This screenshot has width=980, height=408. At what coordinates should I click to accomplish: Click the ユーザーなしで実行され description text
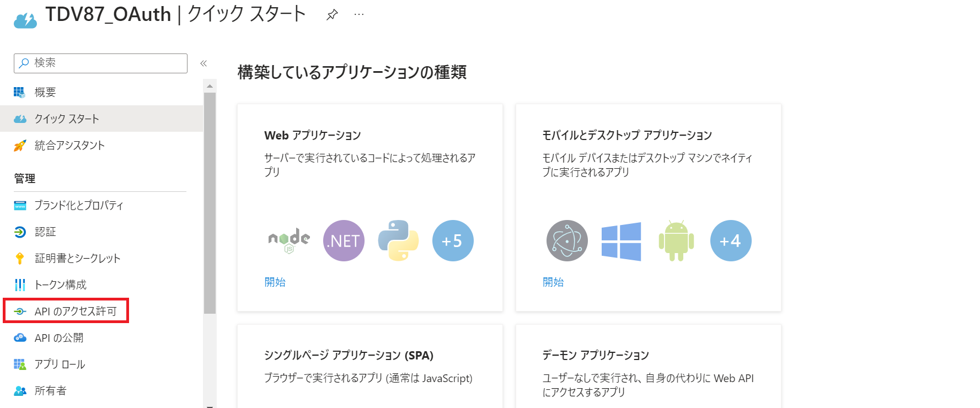[x=647, y=385]
